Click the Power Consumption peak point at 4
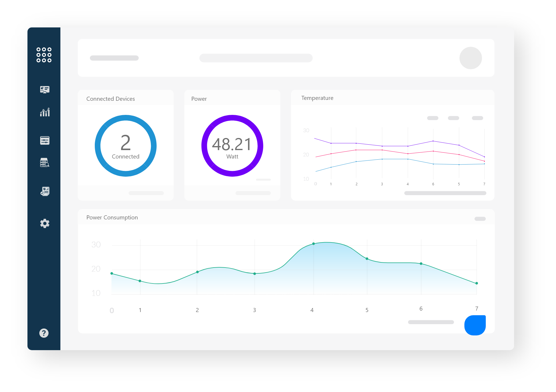Viewport: 556px width, 392px height. coord(314,244)
